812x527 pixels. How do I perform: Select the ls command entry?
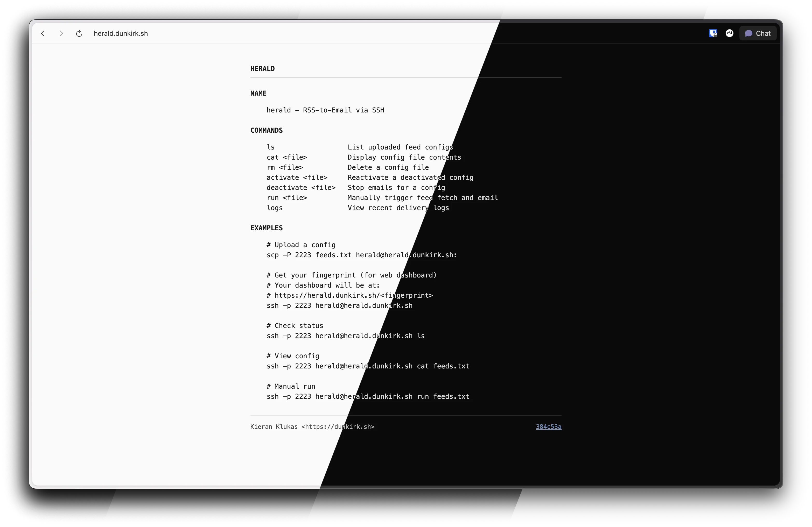[x=271, y=147]
